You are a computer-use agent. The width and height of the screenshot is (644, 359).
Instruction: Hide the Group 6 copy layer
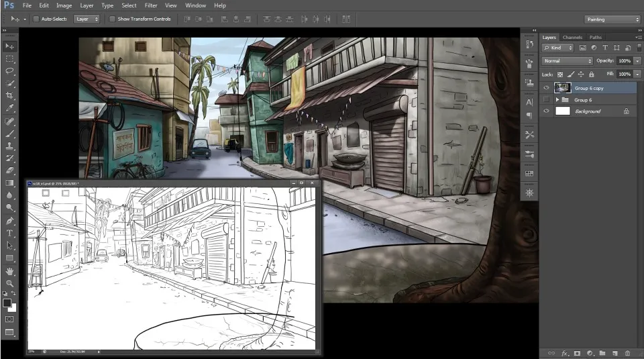pyautogui.click(x=546, y=88)
